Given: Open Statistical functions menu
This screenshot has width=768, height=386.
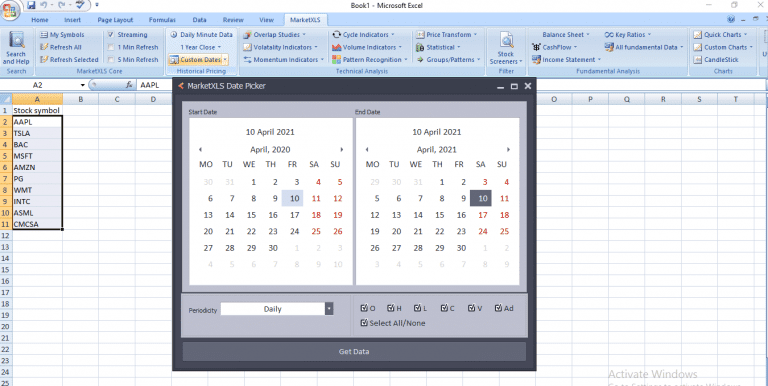Looking at the screenshot, I should (438, 47).
